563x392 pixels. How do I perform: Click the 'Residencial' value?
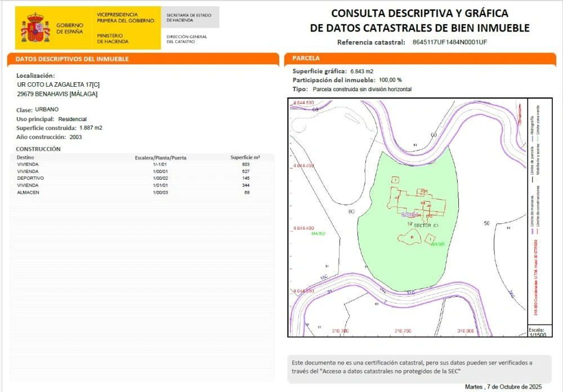click(x=72, y=119)
